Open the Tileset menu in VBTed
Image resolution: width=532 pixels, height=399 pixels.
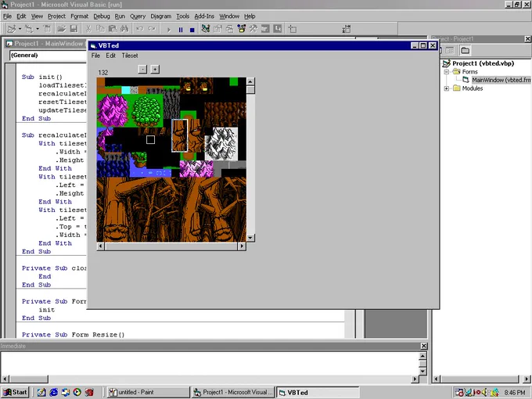click(x=130, y=56)
